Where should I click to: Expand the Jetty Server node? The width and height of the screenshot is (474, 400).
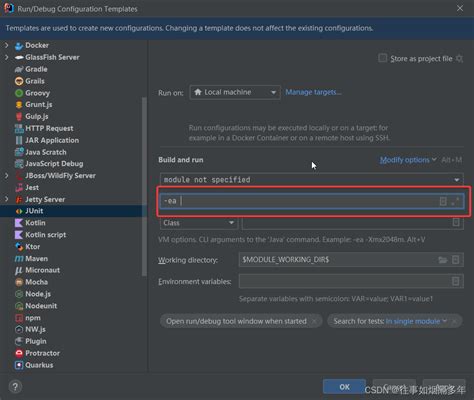click(x=6, y=199)
